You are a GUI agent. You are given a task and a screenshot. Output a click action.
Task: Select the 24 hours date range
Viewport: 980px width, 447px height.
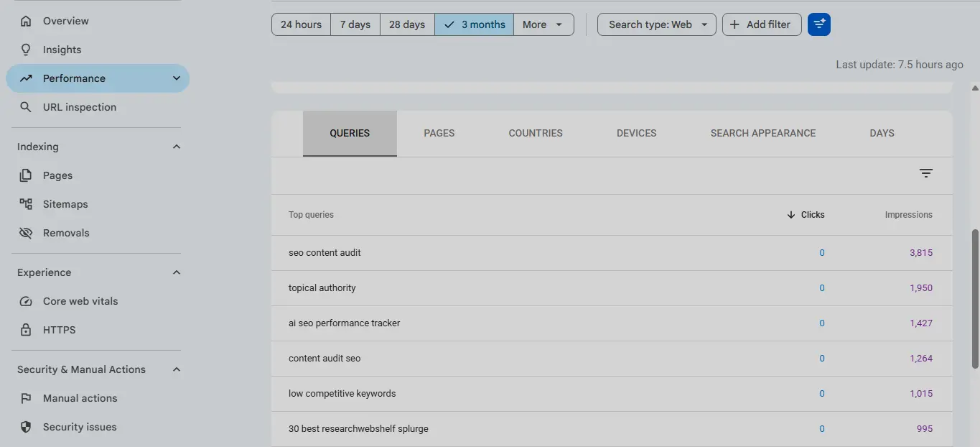coord(301,24)
